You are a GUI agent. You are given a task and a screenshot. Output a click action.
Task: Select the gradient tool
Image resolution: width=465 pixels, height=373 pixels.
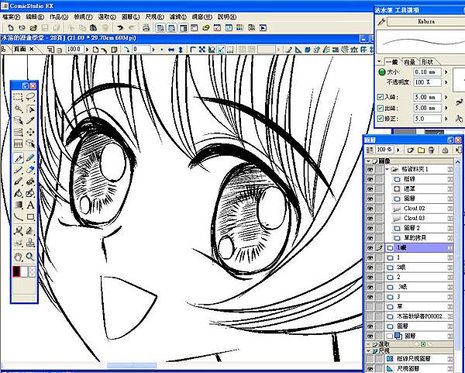click(18, 205)
